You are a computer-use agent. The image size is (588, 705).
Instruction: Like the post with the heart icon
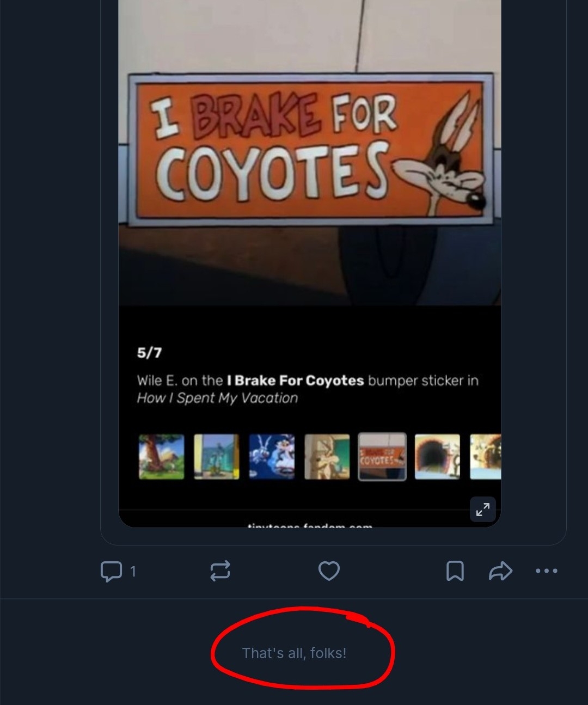tap(329, 571)
